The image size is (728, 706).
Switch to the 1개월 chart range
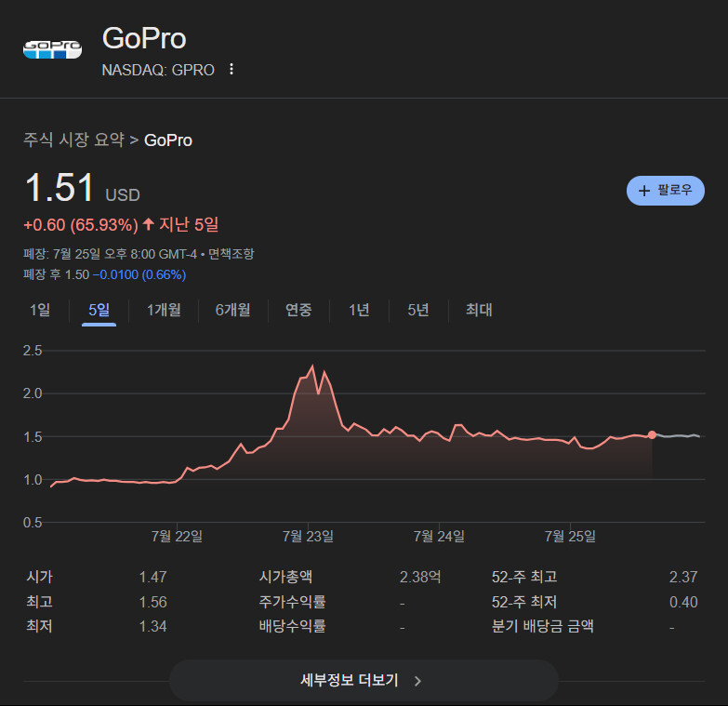pos(164,310)
